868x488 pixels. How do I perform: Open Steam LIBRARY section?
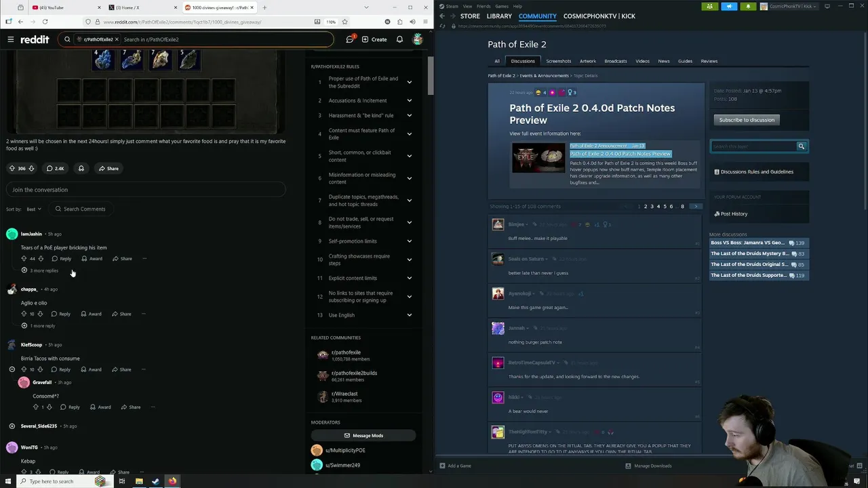[499, 16]
